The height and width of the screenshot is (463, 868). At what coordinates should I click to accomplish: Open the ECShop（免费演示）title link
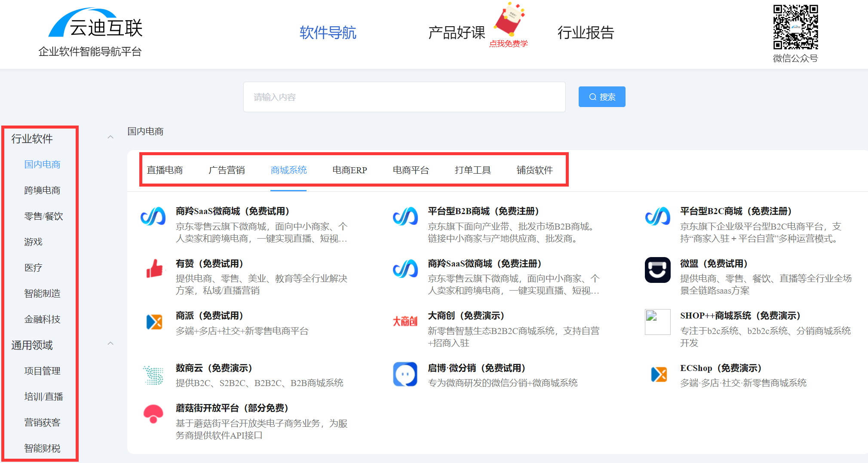coord(721,368)
